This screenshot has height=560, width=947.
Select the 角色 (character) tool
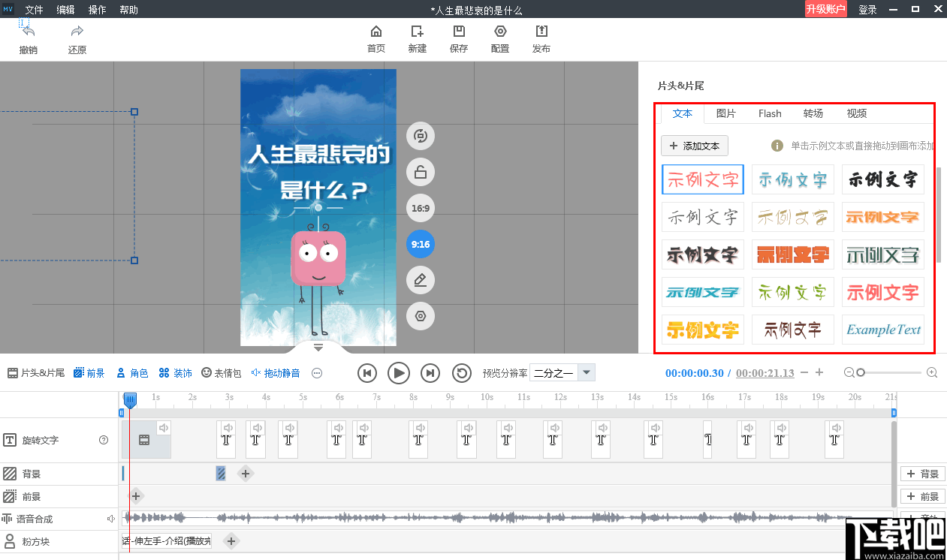coord(132,372)
